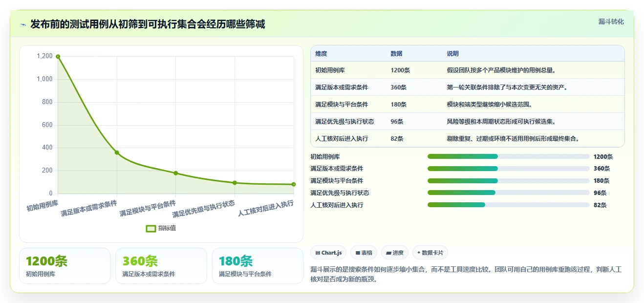Screen dimensions: 644x303
Task: Click the 满足版本或需求条件 progress bar
Action: pos(508,169)
